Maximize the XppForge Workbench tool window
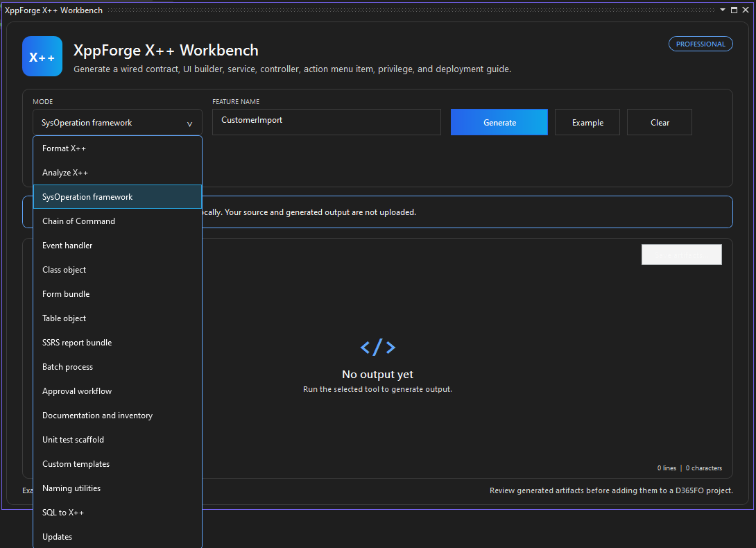 pos(734,10)
